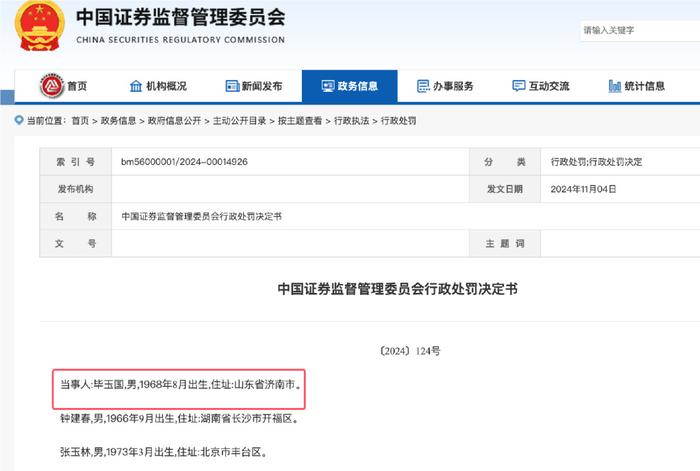Click the CSRC national emblem logo
The height and width of the screenshot is (471, 700).
[x=40, y=26]
